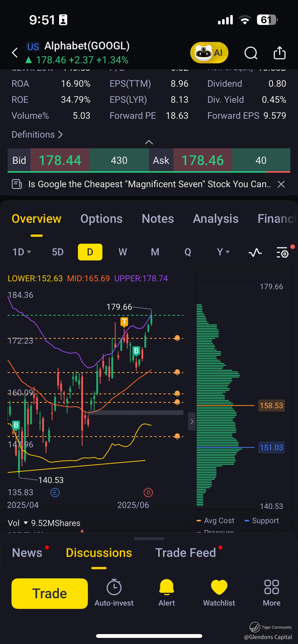The image size is (298, 644).
Task: Tap the alert bell just below 160.09
Action: pos(177,402)
